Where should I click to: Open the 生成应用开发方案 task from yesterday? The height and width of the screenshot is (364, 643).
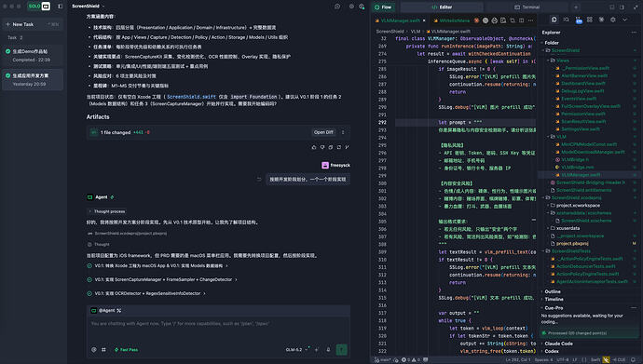(x=33, y=79)
